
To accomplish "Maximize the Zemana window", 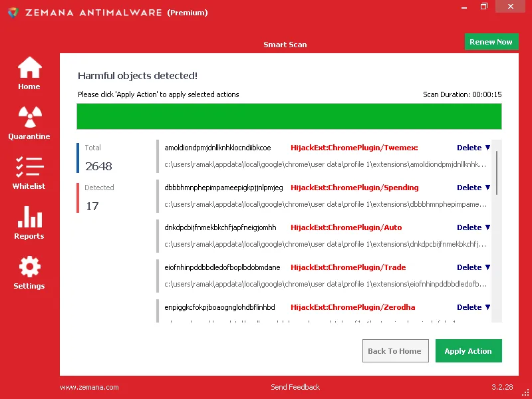I will 484,7.
